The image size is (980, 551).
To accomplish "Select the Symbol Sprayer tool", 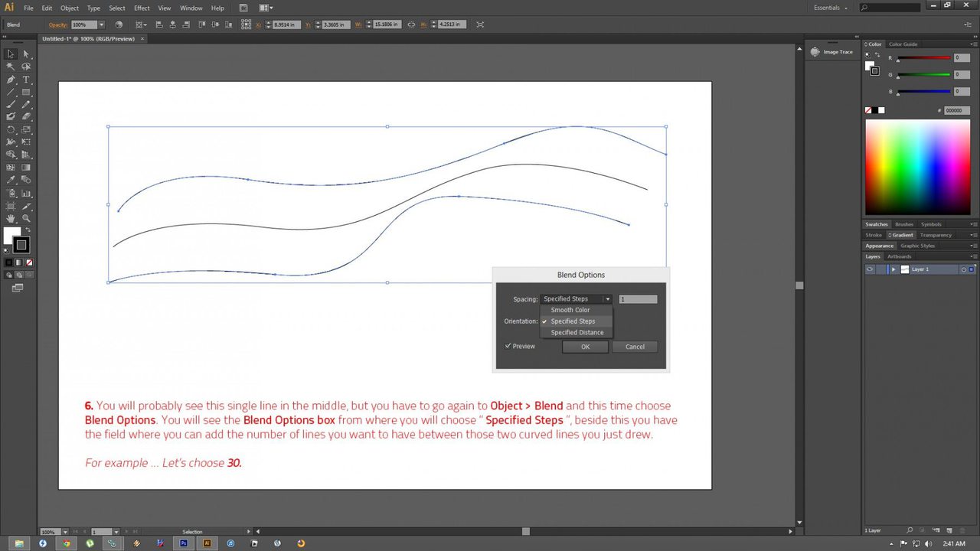I will coord(11,194).
